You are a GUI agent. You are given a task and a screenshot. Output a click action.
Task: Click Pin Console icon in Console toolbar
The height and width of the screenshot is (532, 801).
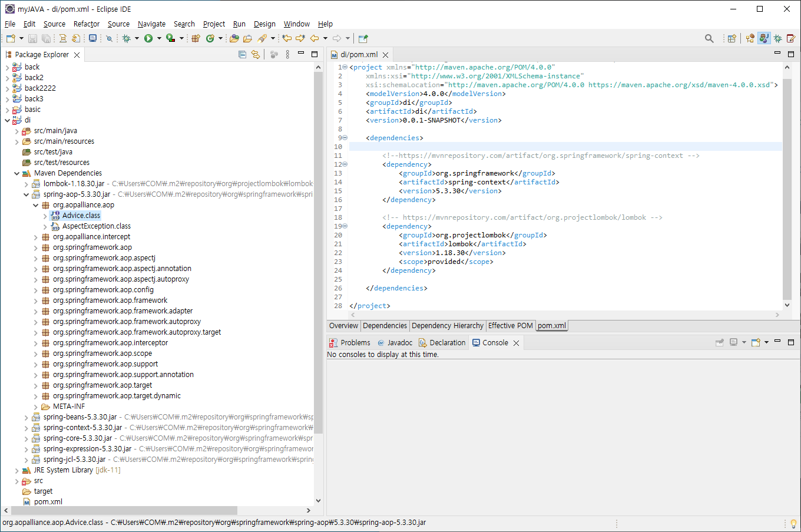[720, 342]
